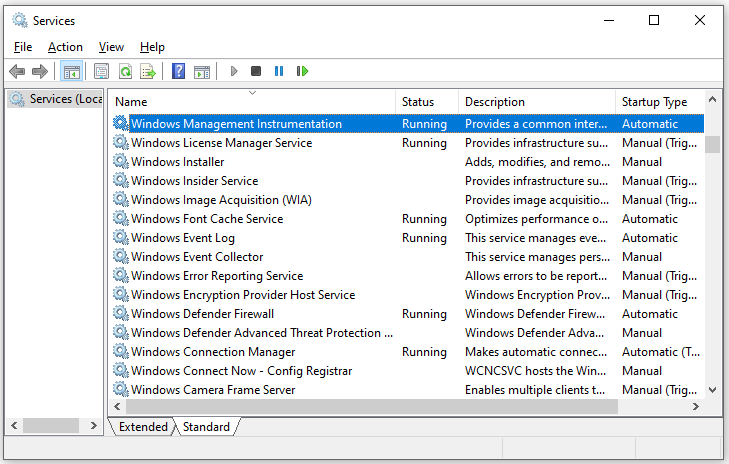Open Help using blue question icon
Viewport: 729px width, 464px height.
pyautogui.click(x=178, y=71)
